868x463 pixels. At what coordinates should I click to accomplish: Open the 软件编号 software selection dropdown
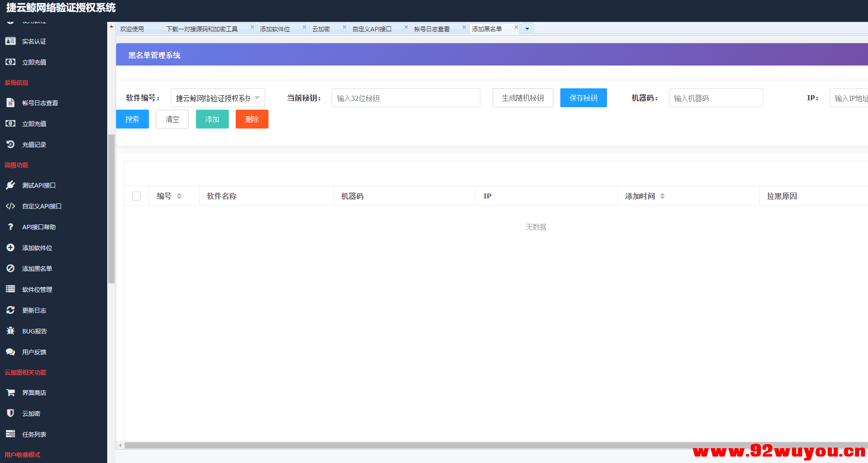(217, 98)
